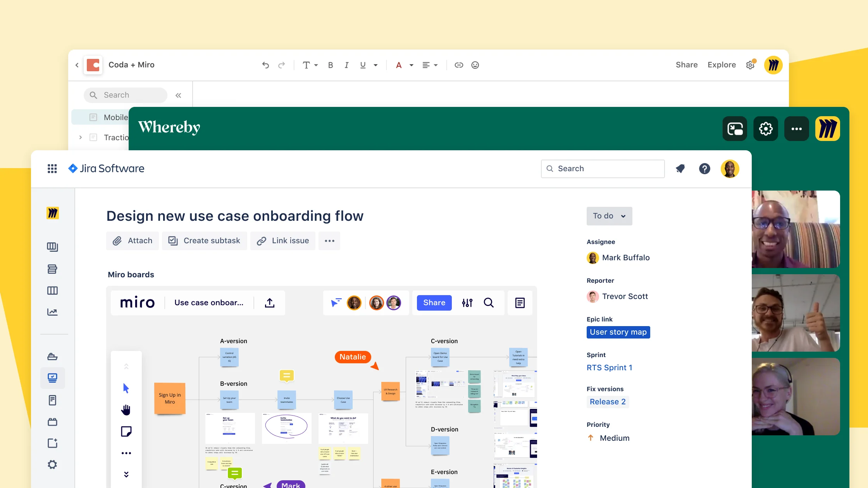Click assignee Mark Buffalo
This screenshot has width=868, height=488.
[618, 258]
